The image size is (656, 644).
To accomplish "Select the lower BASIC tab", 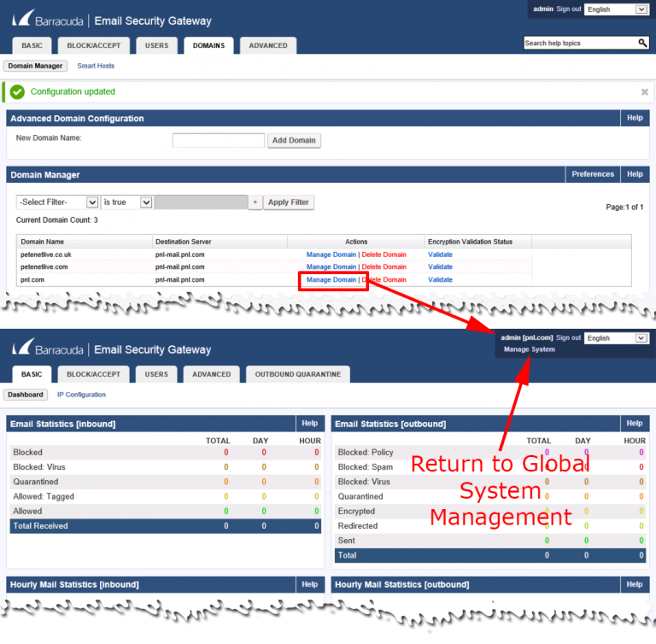I will [32, 374].
